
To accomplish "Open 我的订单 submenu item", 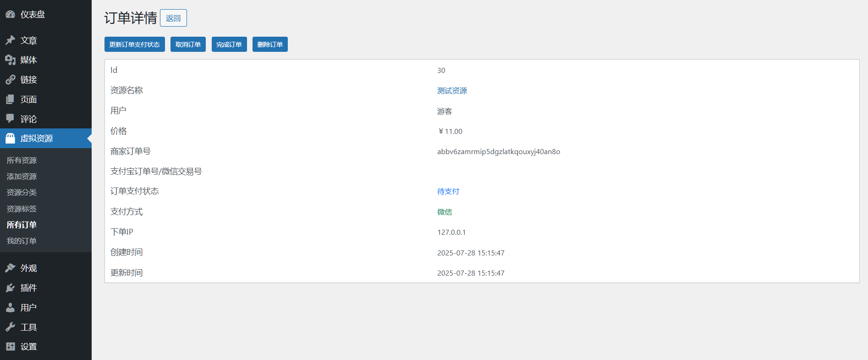I will click(22, 241).
